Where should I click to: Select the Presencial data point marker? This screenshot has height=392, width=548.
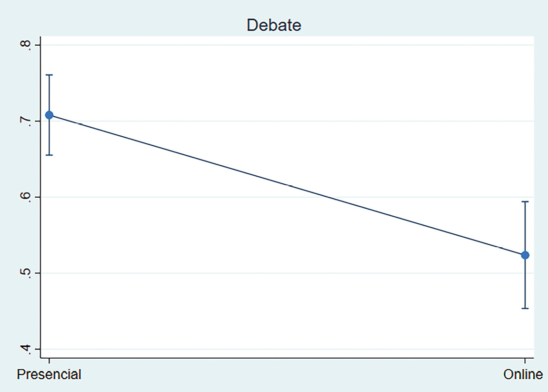(49, 115)
